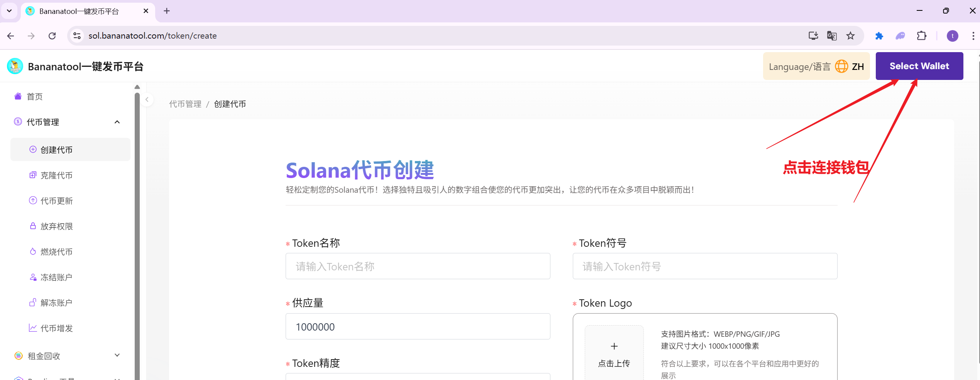Open 克隆代币 in the sidebar
The image size is (980, 380).
pos(56,175)
